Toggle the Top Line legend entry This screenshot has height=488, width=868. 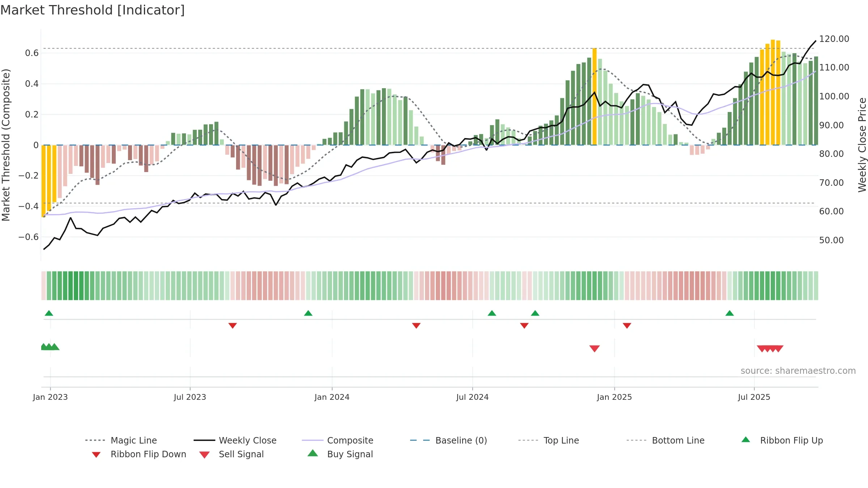[x=548, y=440]
